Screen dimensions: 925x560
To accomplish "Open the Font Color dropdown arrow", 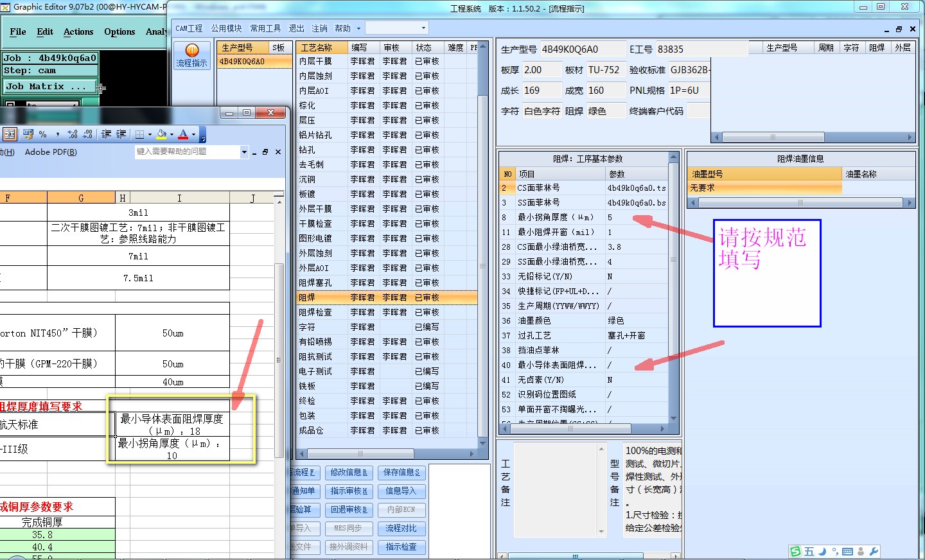I will 193,135.
